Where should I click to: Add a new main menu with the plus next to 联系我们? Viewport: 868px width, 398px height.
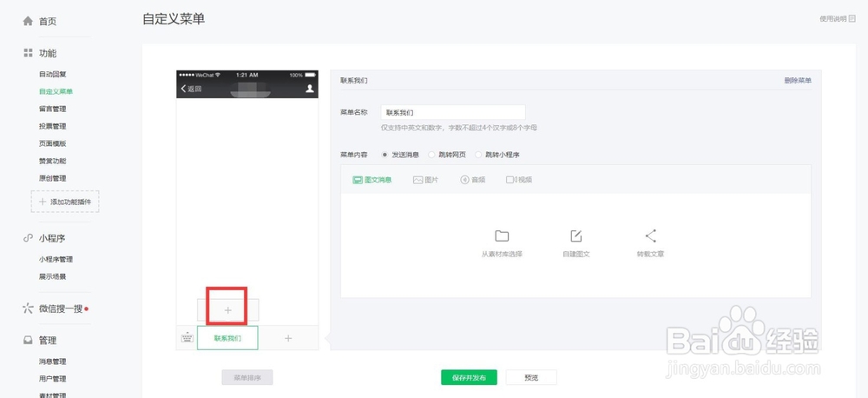[288, 338]
